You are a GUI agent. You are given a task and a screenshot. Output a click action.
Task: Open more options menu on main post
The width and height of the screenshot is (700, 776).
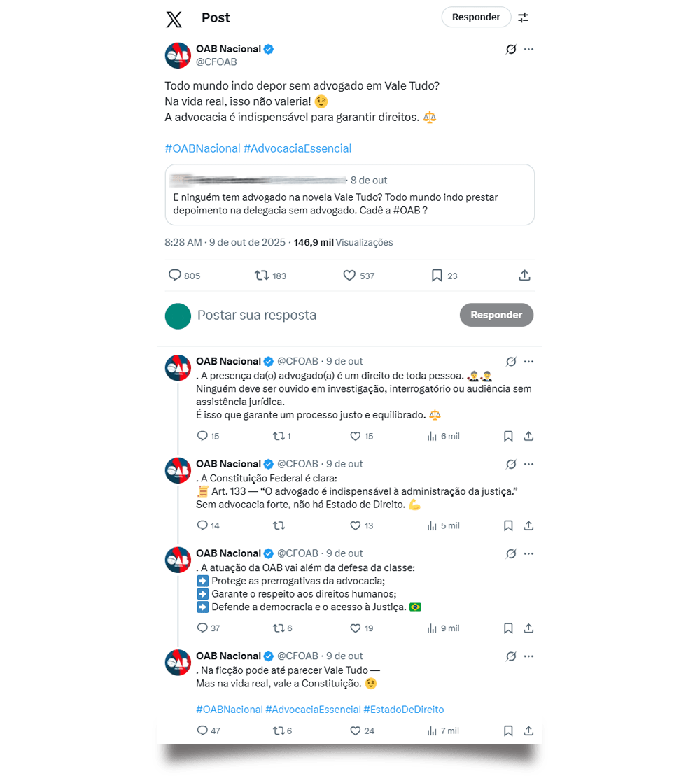[528, 49]
